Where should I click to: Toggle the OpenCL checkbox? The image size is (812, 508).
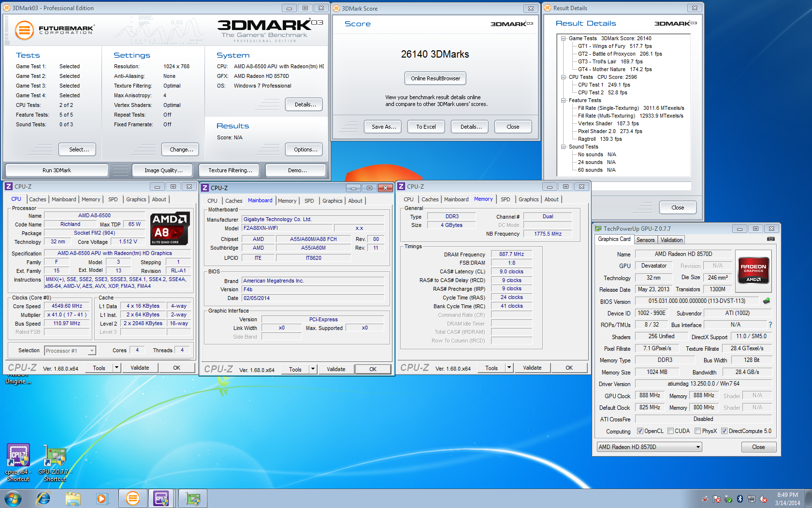(x=640, y=431)
